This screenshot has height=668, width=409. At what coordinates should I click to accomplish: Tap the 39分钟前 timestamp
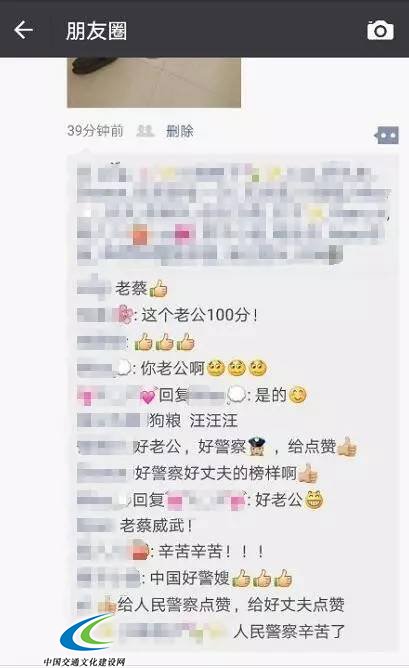[95, 131]
